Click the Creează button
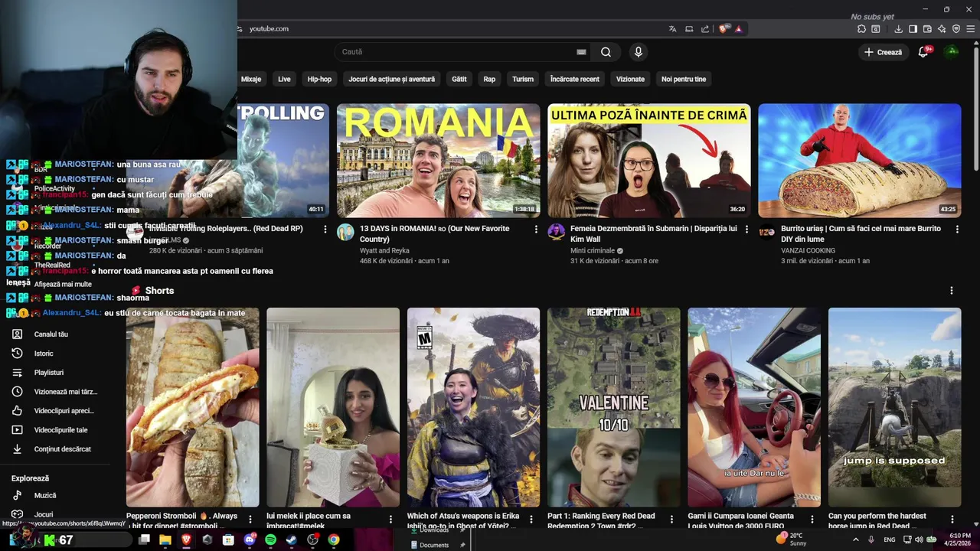Screen dimensions: 980x551 [883, 52]
